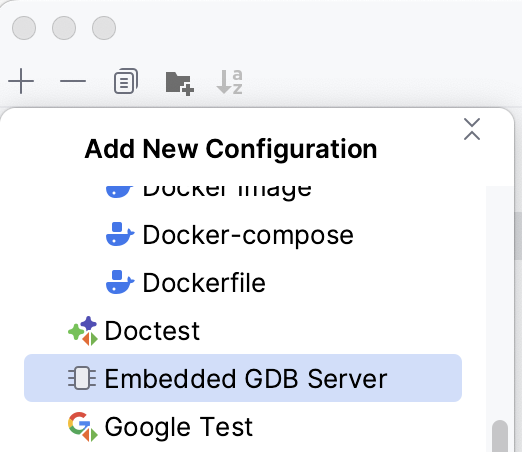522x452 pixels.
Task: Click the Sort Alphabetically icon
Action: (x=229, y=82)
